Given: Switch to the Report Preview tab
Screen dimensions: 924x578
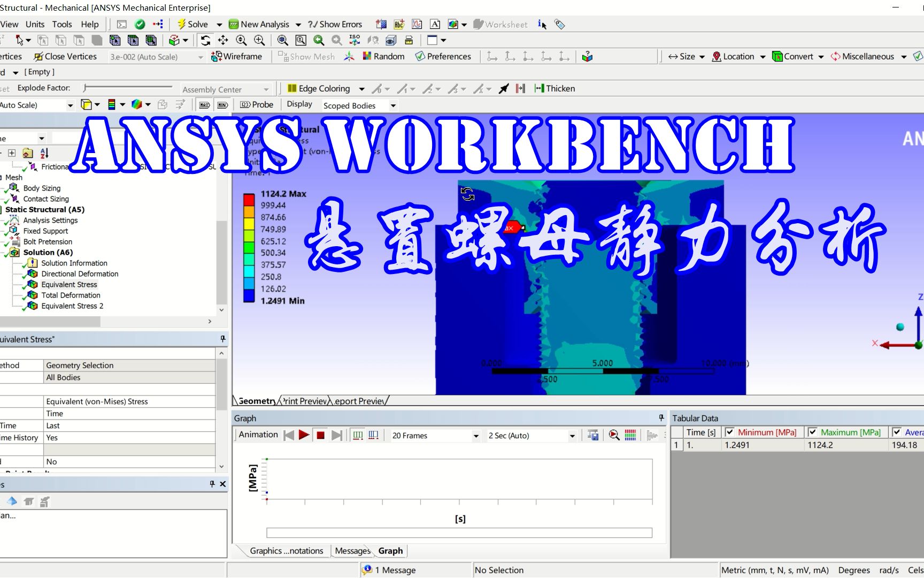Looking at the screenshot, I should tap(359, 401).
